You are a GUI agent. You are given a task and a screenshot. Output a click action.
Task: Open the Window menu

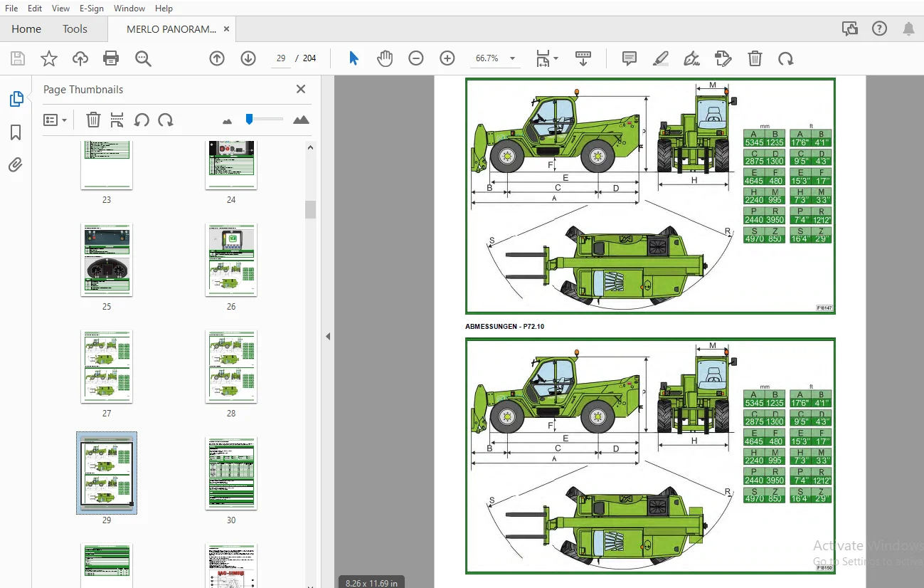(129, 9)
